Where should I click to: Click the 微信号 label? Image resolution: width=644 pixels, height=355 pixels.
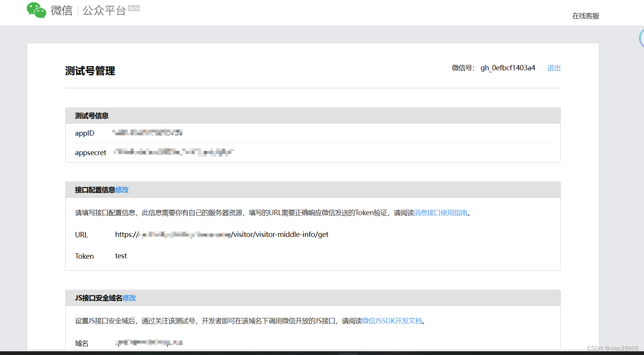[463, 68]
